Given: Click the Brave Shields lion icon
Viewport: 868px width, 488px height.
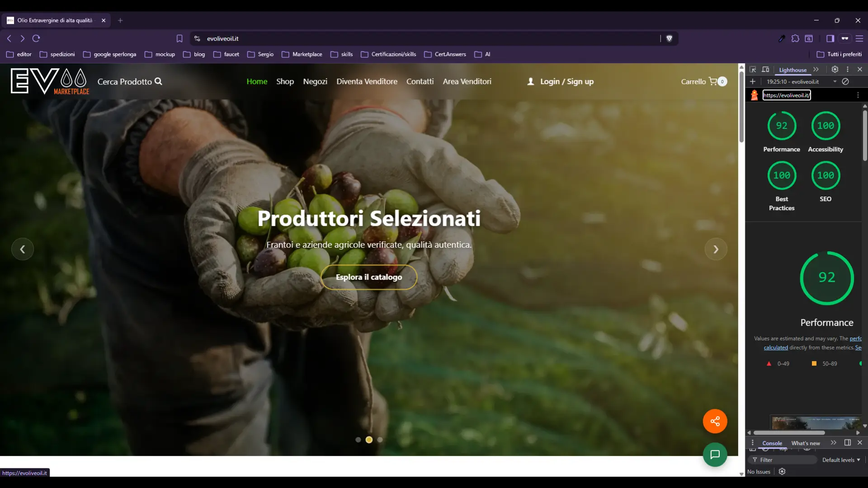Looking at the screenshot, I should pyautogui.click(x=669, y=38).
